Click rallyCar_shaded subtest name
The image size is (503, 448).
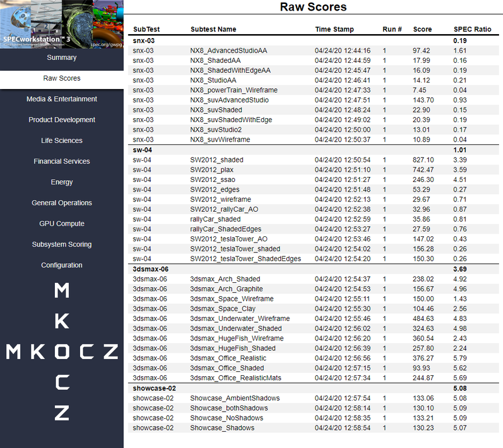pos(215,220)
